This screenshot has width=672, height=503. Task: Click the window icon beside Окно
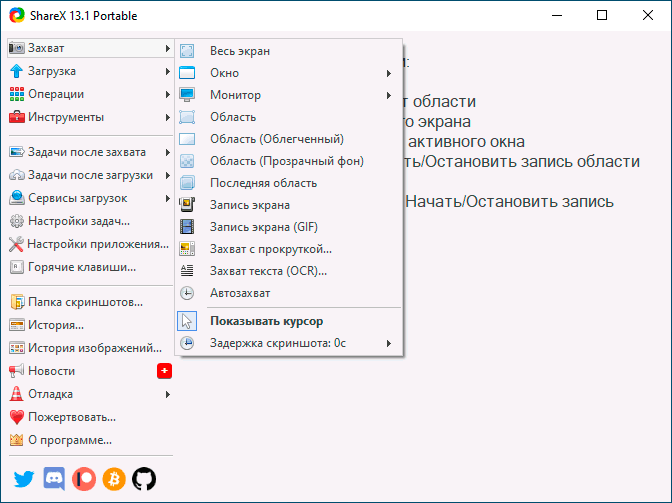[x=187, y=73]
